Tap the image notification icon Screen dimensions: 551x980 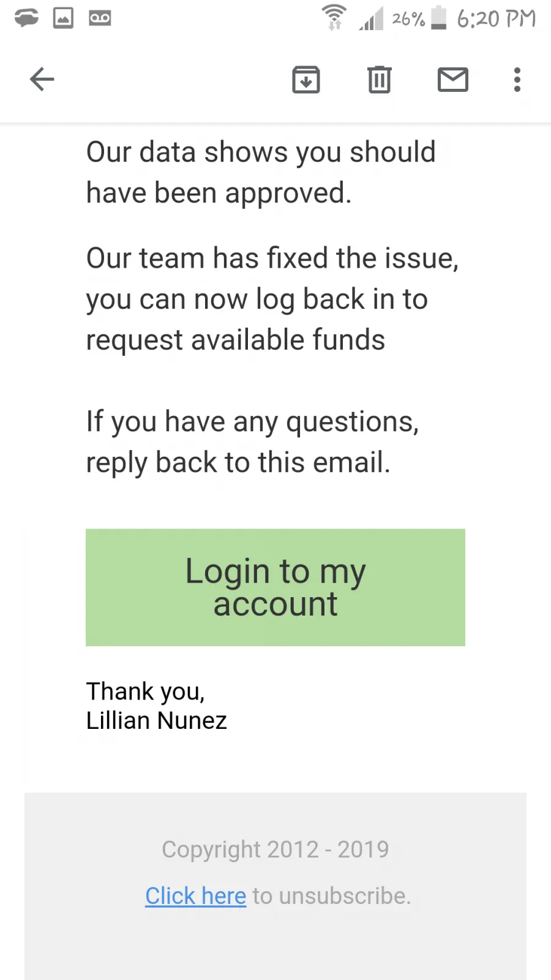pyautogui.click(x=63, y=18)
